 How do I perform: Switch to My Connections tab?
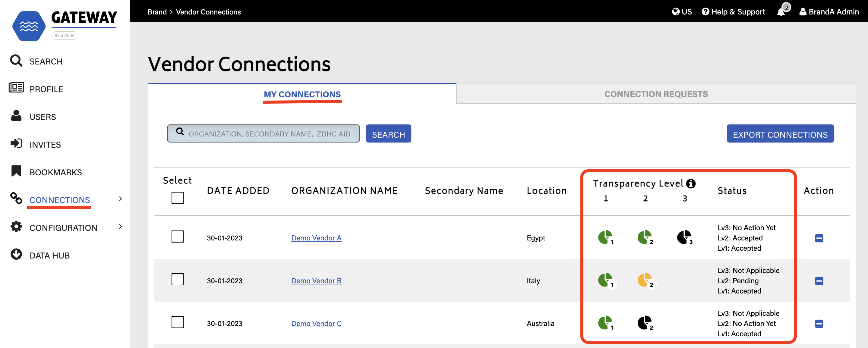pyautogui.click(x=302, y=94)
